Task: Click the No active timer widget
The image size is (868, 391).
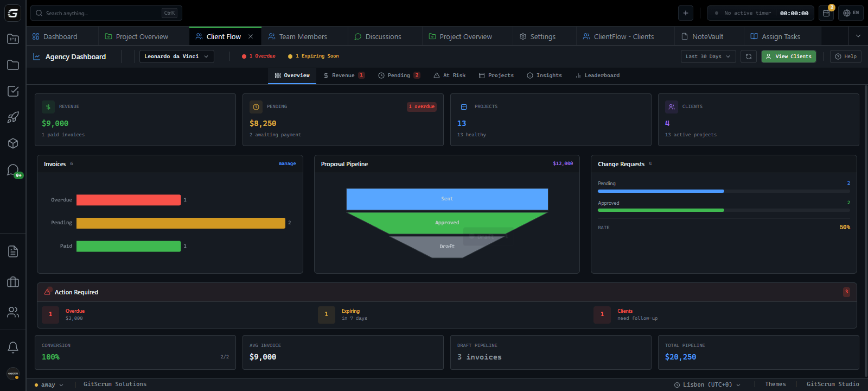Action: pyautogui.click(x=761, y=13)
